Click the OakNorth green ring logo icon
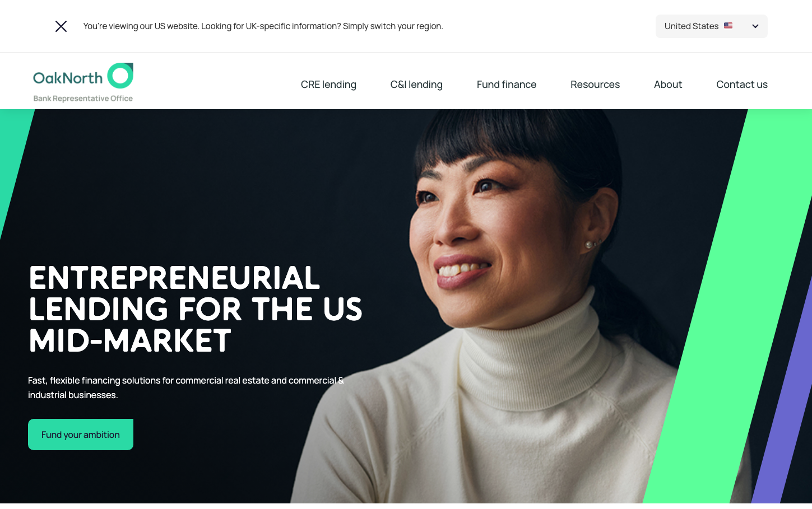Viewport: 812px width, 509px height. (x=120, y=76)
